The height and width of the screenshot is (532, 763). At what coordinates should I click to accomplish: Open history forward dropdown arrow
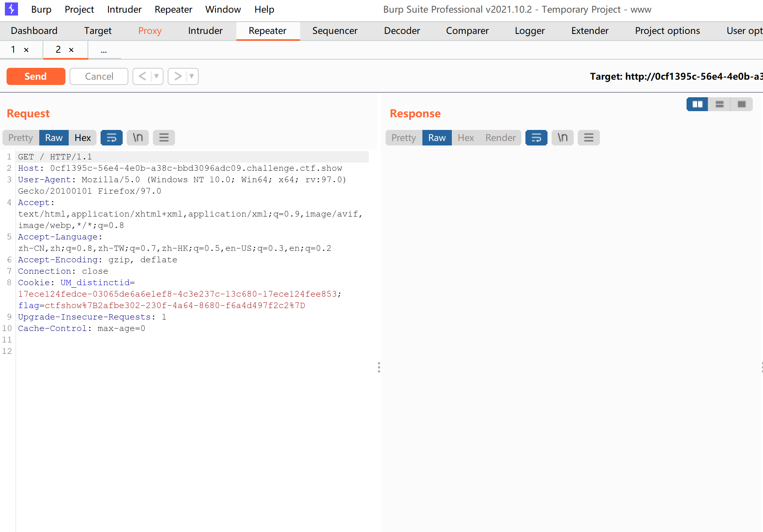(192, 76)
